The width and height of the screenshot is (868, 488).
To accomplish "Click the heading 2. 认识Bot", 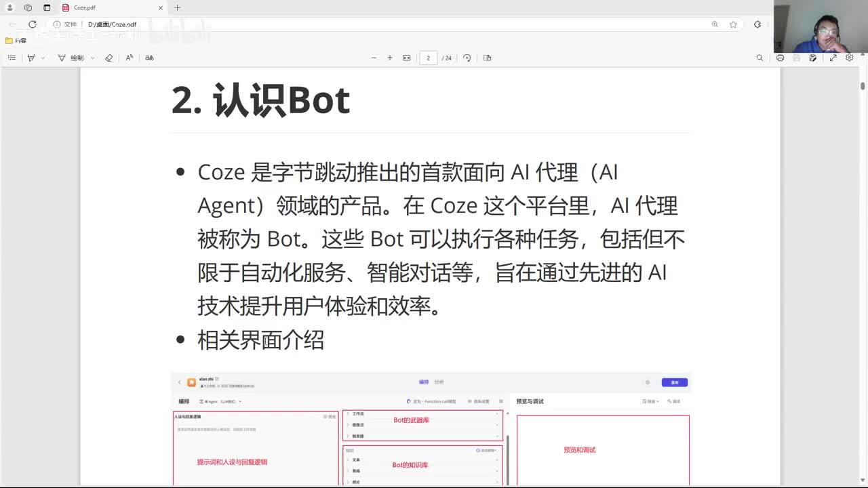I will point(260,100).
